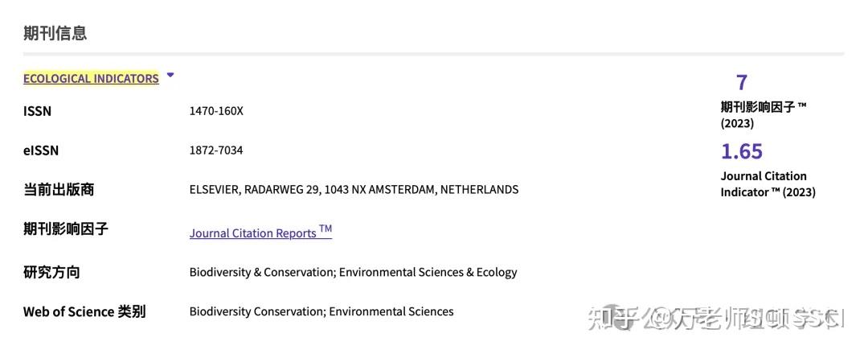Click the 期刊影响因子 label in left column
The height and width of the screenshot is (354, 868).
pyautogui.click(x=66, y=229)
